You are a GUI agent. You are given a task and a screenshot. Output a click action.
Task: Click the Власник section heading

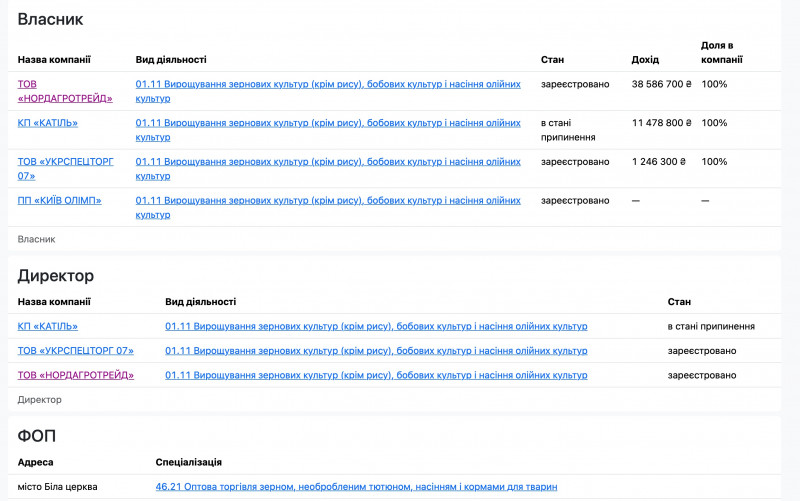pyautogui.click(x=50, y=19)
